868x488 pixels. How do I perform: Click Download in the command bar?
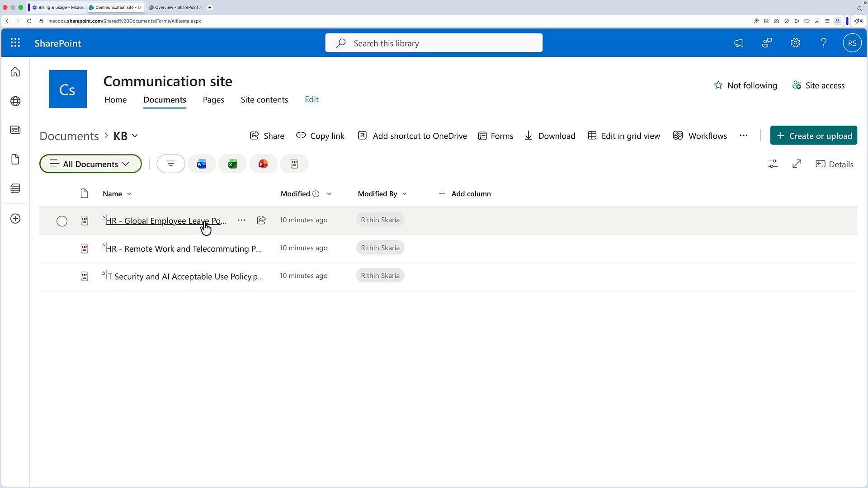(x=550, y=136)
